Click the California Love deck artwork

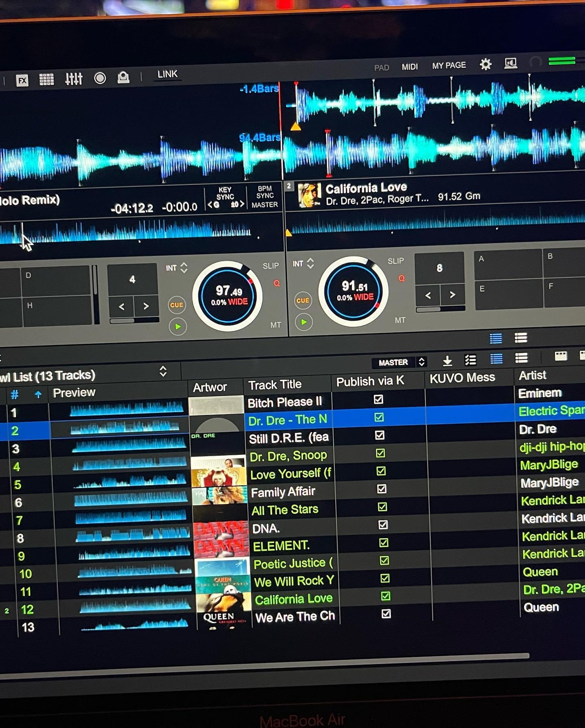coord(310,195)
